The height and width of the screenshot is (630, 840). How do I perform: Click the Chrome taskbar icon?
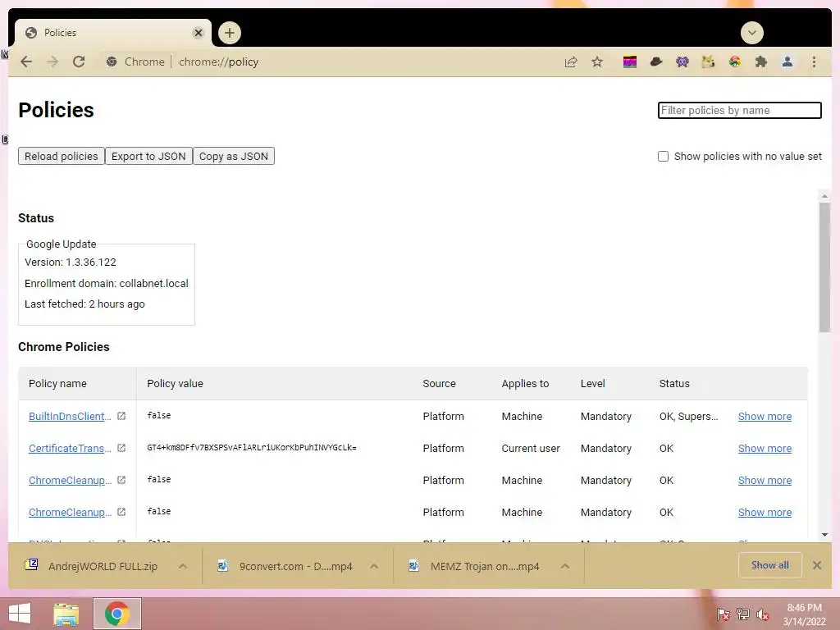pos(117,614)
